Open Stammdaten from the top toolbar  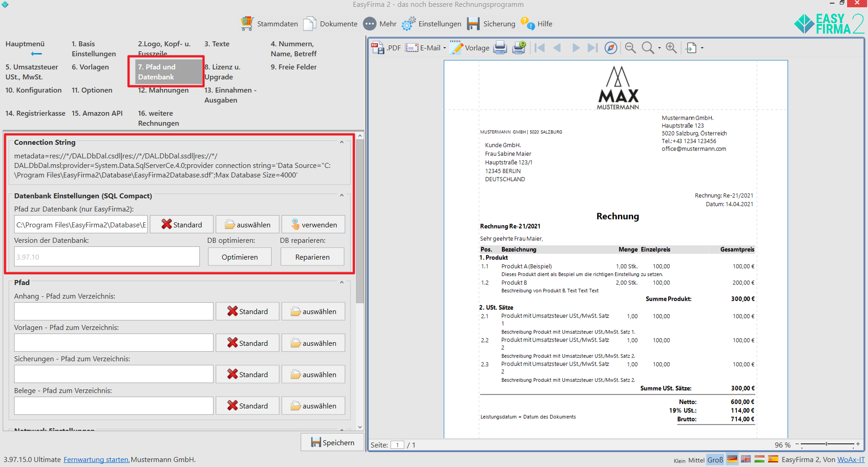tap(269, 24)
